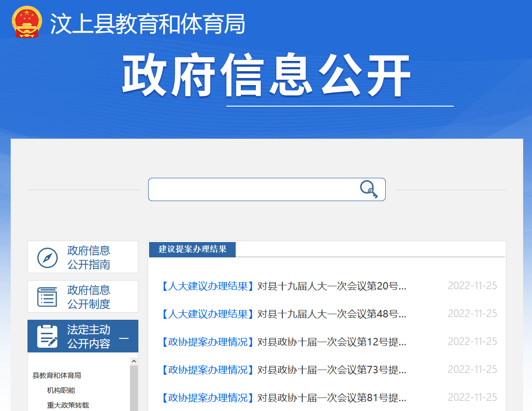Viewport: 532px width, 411px height.
Task: Click the compass icon for 政府信息公开指南
Action: [x=47, y=258]
